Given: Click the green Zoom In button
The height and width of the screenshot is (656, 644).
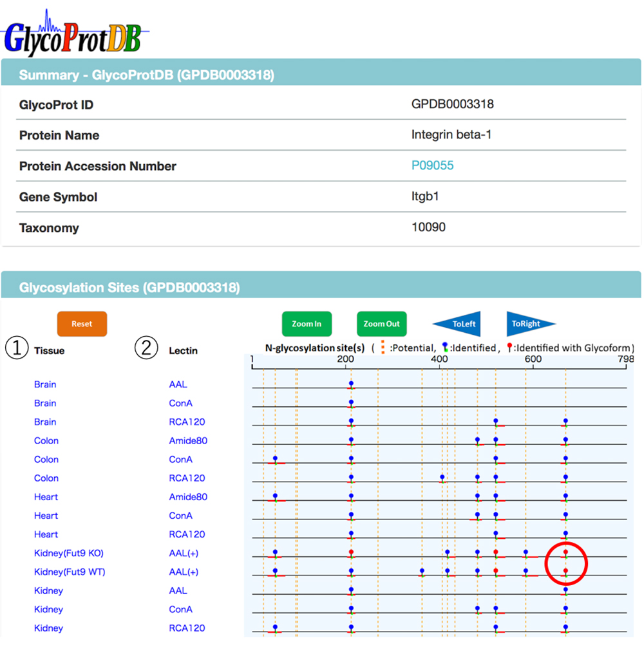Looking at the screenshot, I should [x=307, y=324].
